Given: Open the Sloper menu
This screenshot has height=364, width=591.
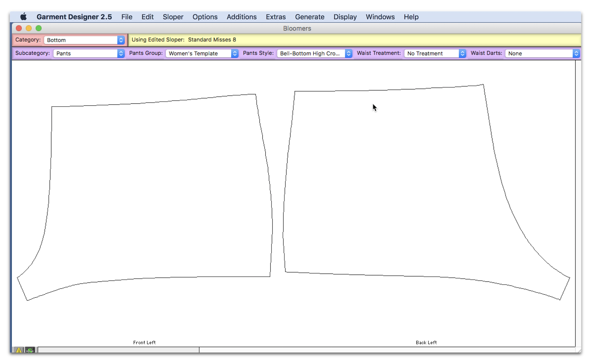Looking at the screenshot, I should (x=173, y=17).
